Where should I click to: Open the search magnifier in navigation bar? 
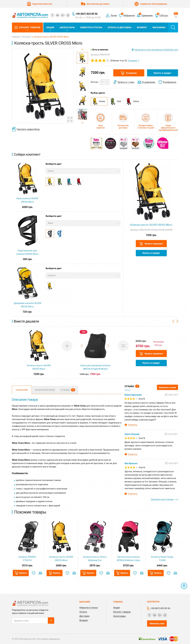173,28
